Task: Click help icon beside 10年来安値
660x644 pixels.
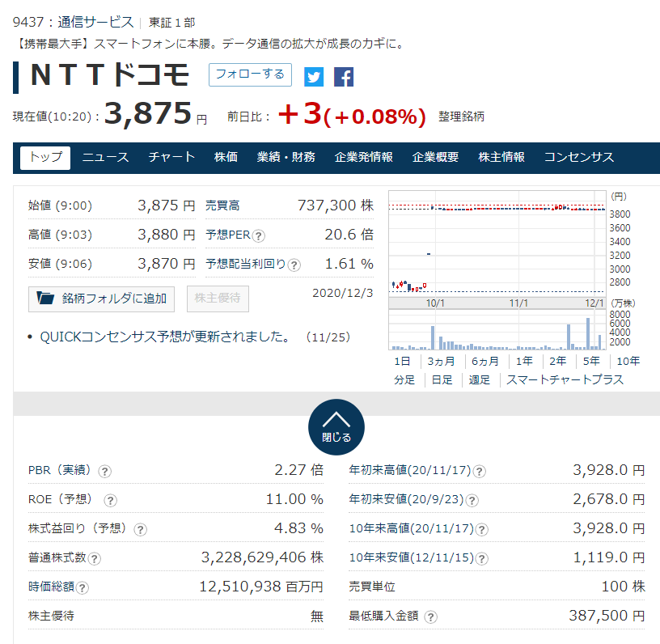Action: (x=481, y=558)
